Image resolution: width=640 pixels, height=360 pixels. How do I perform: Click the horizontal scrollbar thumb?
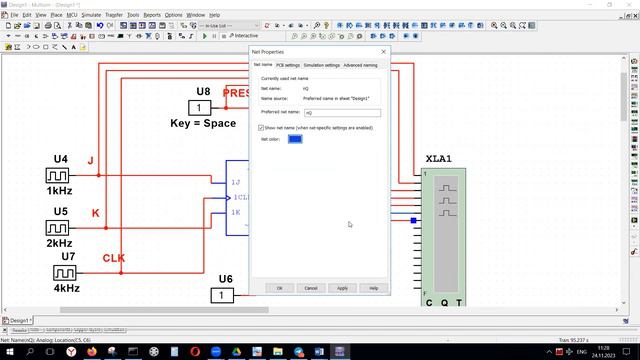(164, 310)
